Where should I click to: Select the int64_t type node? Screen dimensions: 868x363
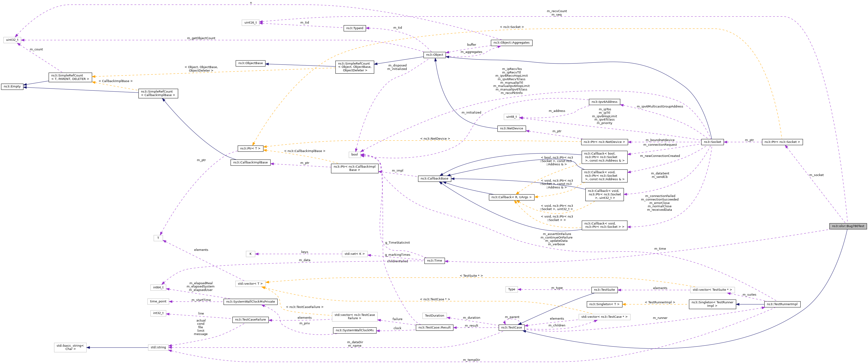158,287
